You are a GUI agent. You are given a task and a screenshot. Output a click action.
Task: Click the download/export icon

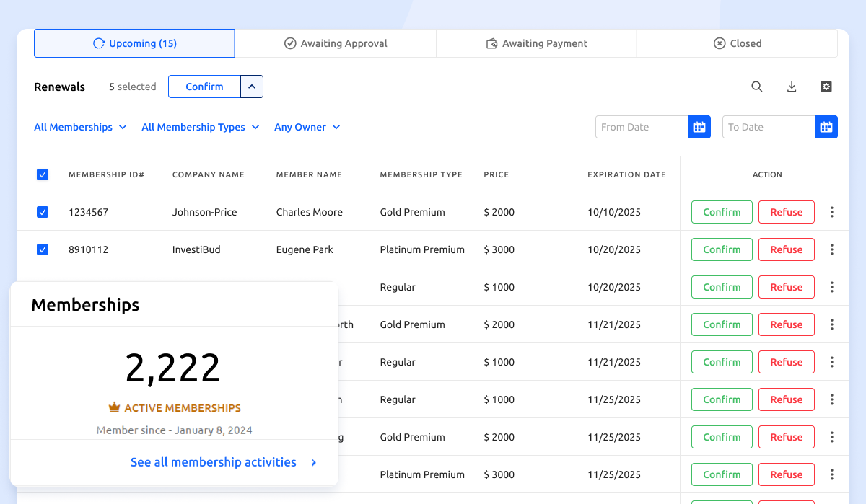pos(791,86)
